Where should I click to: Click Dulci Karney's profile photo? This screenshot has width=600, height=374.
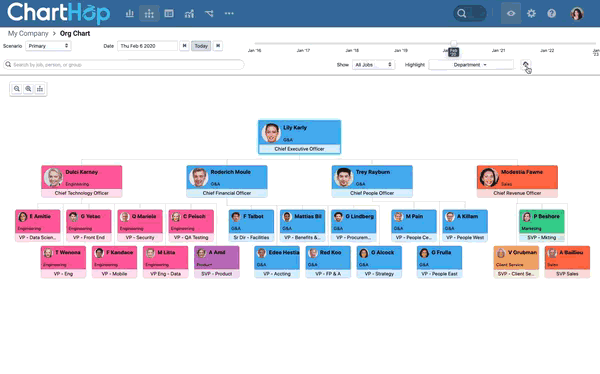(x=54, y=177)
